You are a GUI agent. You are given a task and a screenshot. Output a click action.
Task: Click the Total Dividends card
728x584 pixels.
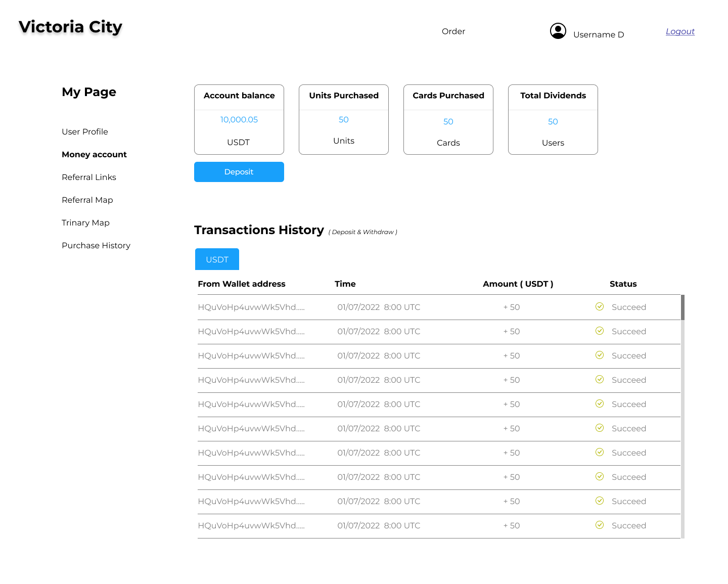pos(553,119)
